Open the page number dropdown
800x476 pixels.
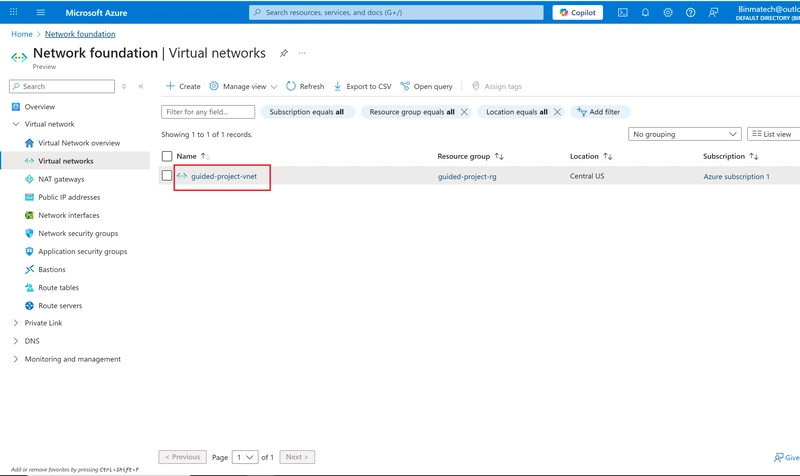(244, 457)
